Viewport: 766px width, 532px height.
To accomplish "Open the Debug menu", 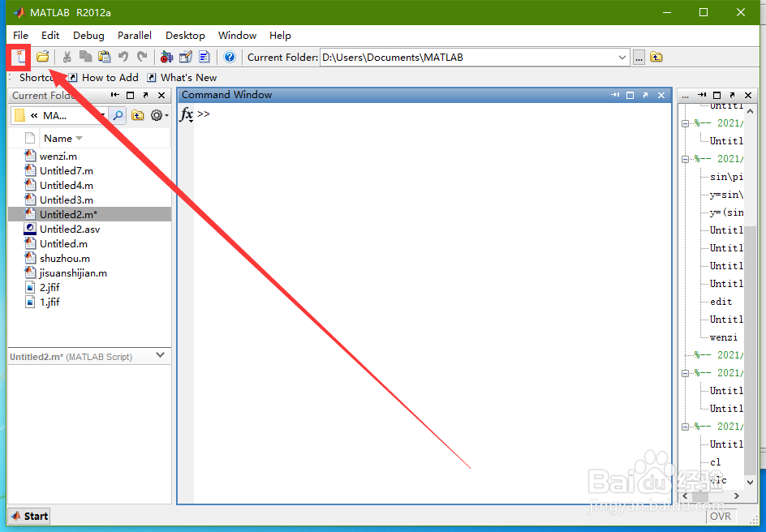I will tap(88, 35).
